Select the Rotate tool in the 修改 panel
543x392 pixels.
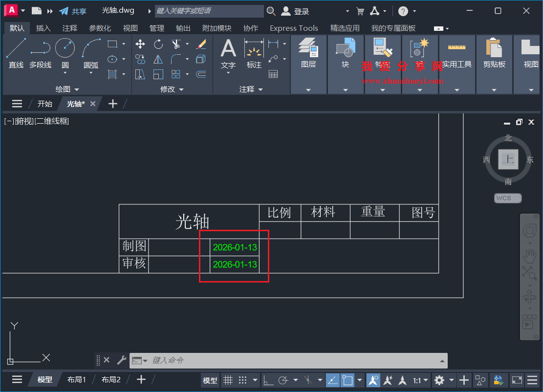(158, 44)
